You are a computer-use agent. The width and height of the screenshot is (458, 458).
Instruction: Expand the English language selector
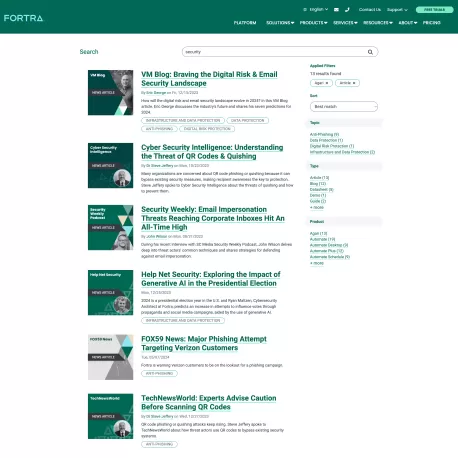pos(318,10)
